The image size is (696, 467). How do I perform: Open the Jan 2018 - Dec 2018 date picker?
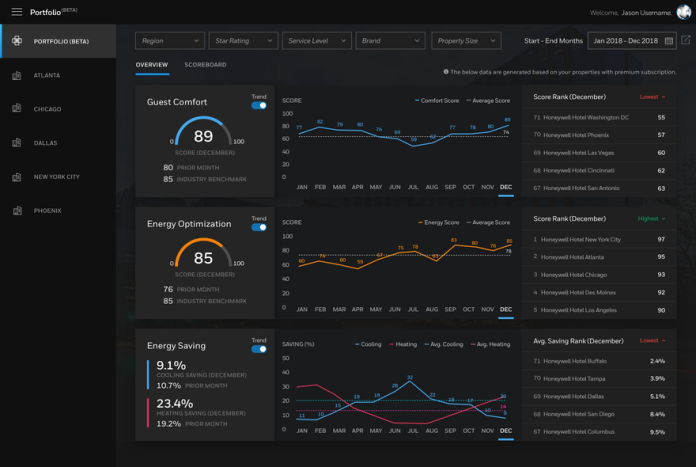click(x=631, y=41)
